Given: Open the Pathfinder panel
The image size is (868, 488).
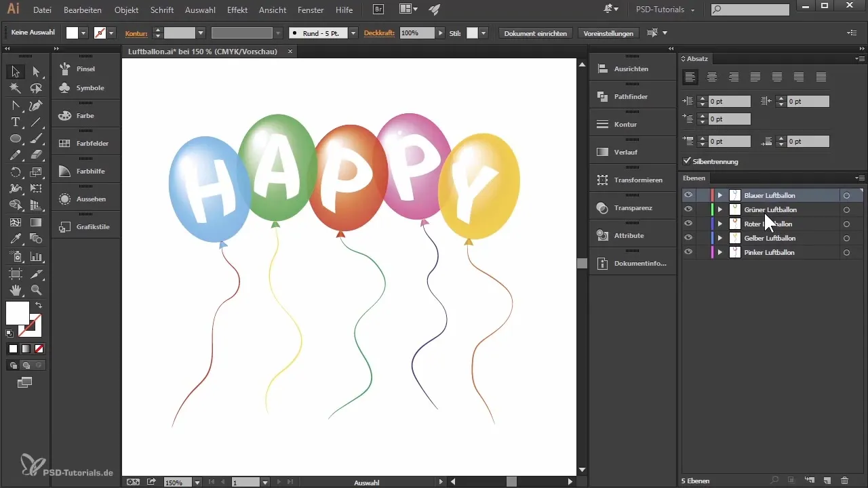Looking at the screenshot, I should click(632, 97).
